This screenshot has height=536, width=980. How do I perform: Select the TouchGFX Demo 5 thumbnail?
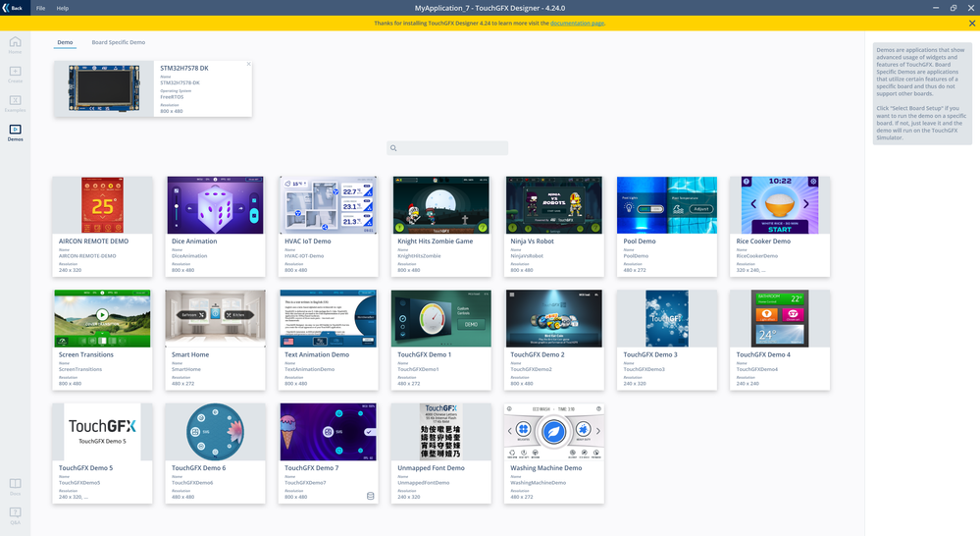click(102, 432)
